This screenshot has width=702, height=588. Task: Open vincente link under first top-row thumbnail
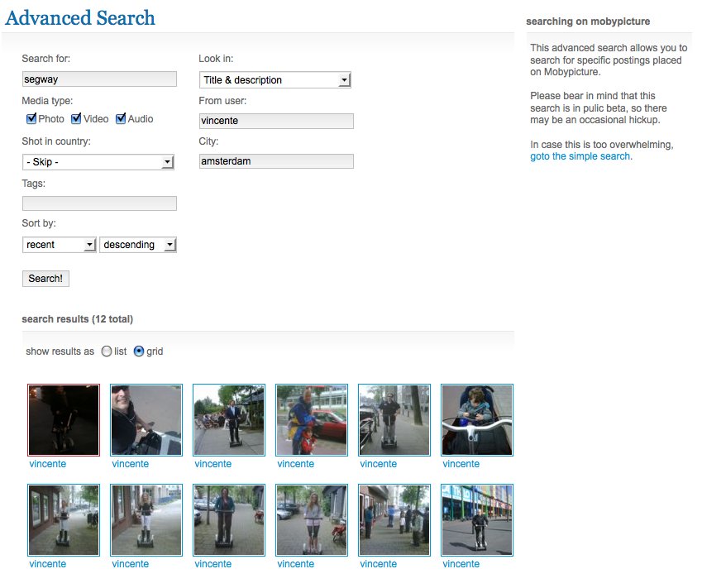point(47,464)
